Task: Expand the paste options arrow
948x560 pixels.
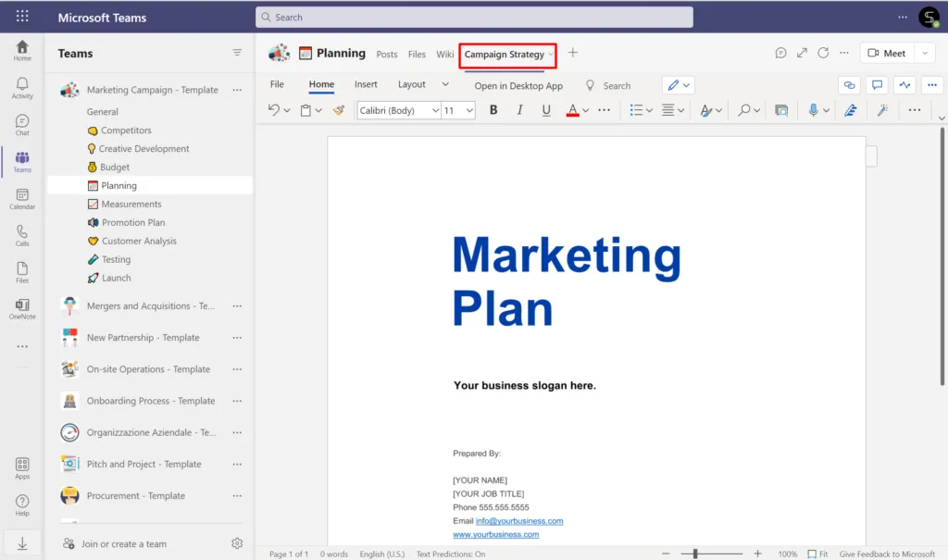Action: (318, 110)
